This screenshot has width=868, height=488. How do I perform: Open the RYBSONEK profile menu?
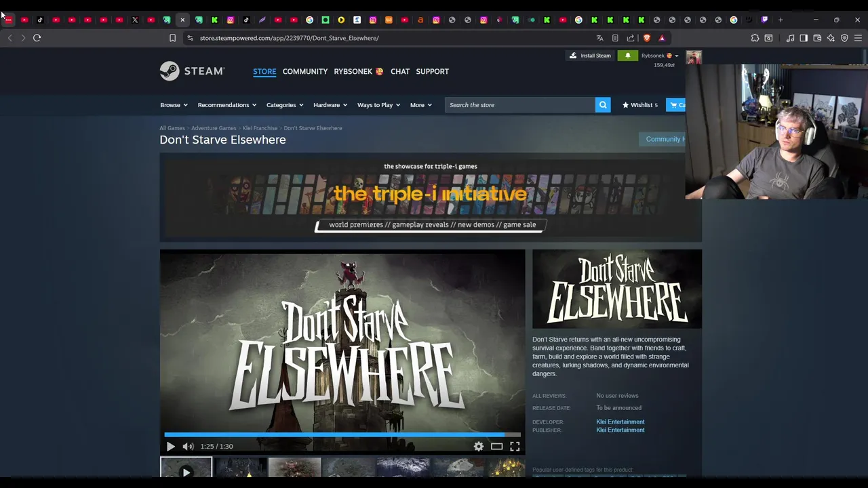coord(359,71)
